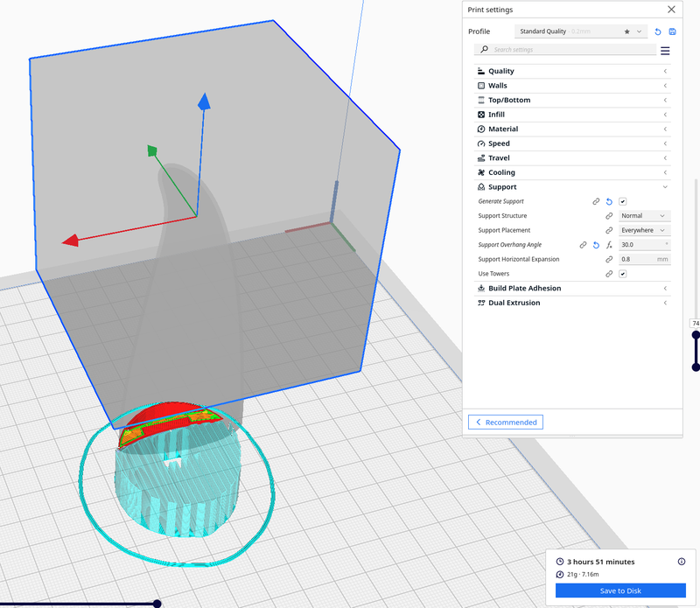Open the Support Placement dropdown showing Everywhere

coord(644,230)
